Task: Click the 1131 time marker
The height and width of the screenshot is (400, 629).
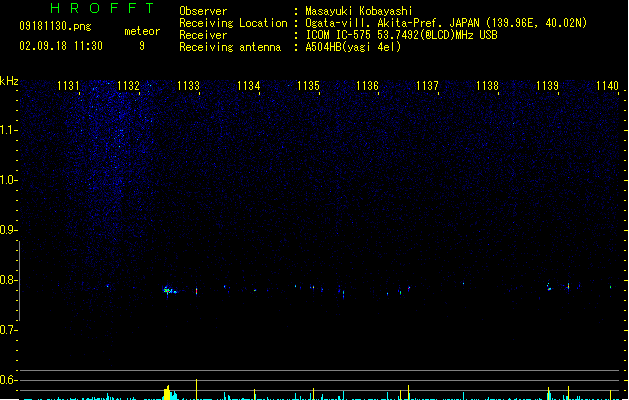Action: coord(69,86)
